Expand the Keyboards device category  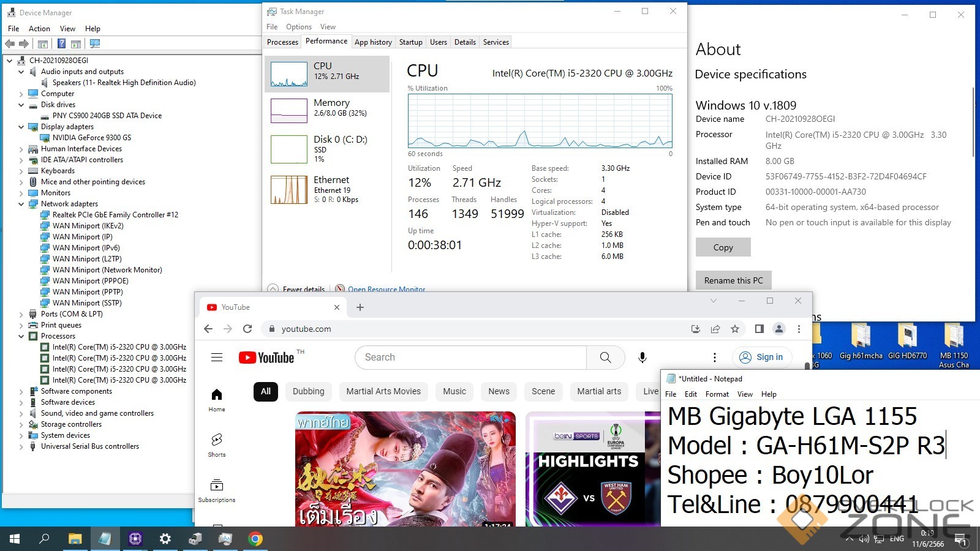click(x=21, y=171)
